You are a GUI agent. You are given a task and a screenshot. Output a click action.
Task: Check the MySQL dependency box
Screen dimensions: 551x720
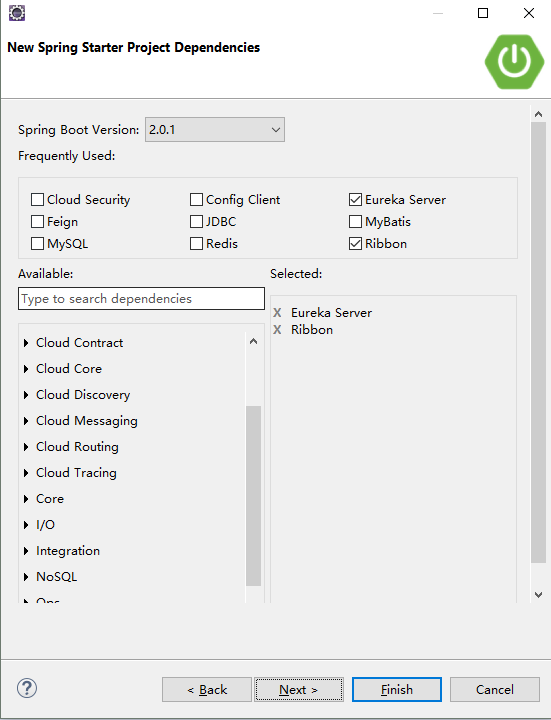[x=37, y=243]
